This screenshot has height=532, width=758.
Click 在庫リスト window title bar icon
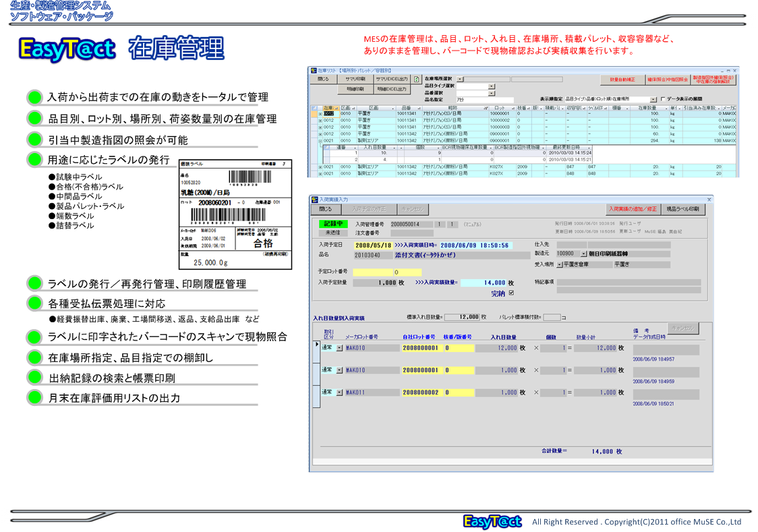[x=314, y=71]
